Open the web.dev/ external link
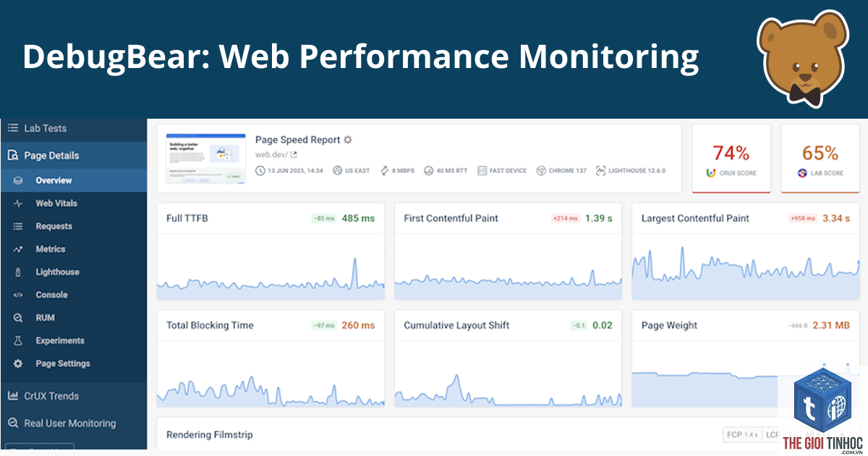Viewport: 868px width, 456px height. click(x=276, y=155)
